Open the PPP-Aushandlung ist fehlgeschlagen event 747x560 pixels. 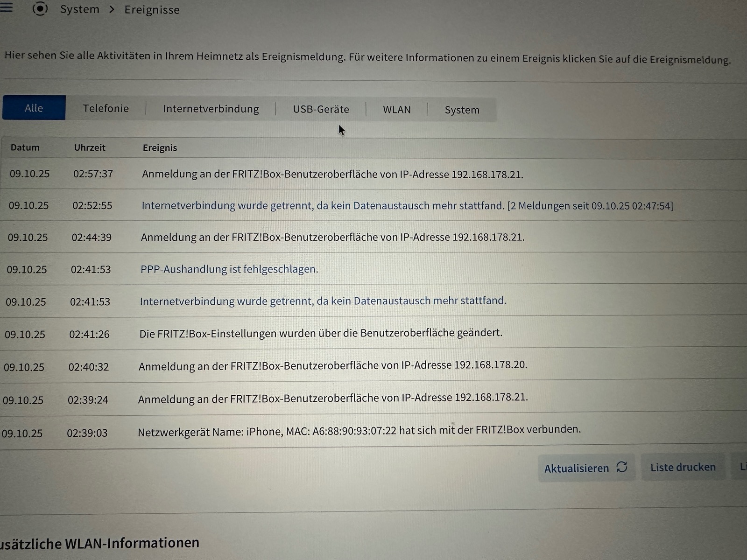coord(229,269)
